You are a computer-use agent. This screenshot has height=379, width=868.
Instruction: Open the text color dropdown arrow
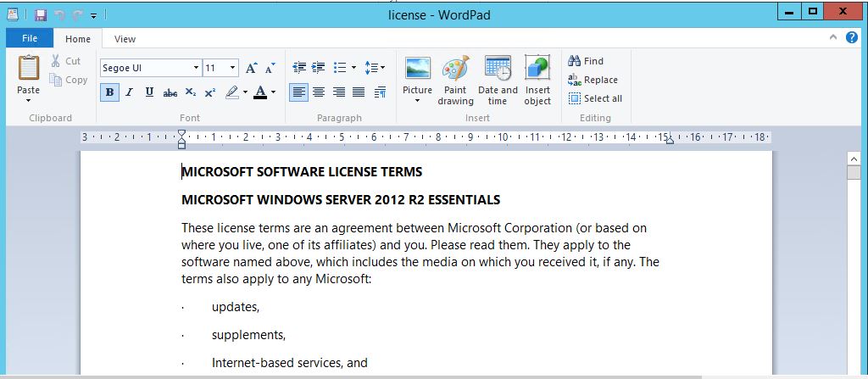274,92
